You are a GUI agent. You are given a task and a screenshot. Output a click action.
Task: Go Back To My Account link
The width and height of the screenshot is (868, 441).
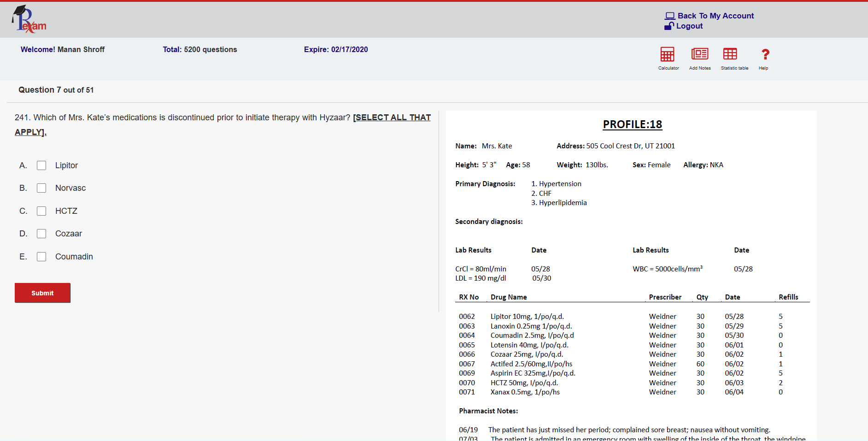(716, 16)
